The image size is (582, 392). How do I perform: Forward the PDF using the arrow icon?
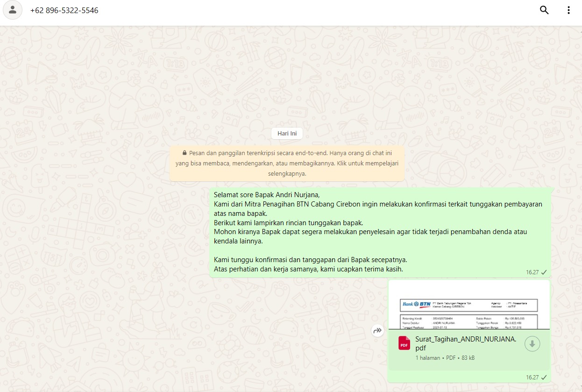[x=377, y=331]
